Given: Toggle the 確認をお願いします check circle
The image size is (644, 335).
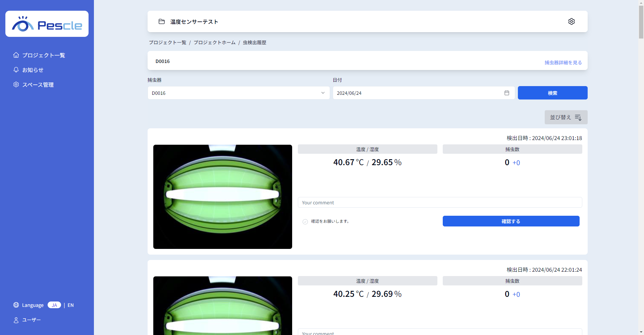Looking at the screenshot, I should [305, 221].
